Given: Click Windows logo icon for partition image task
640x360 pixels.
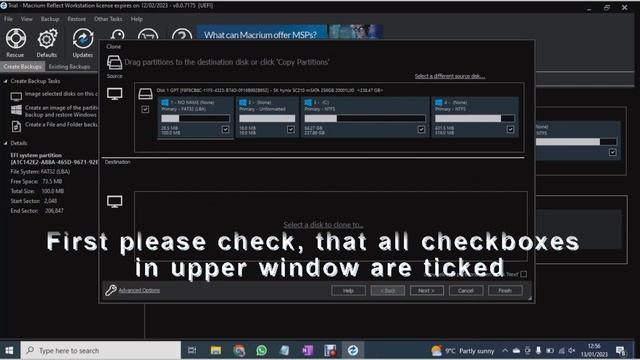Looking at the screenshot, I should (16, 110).
